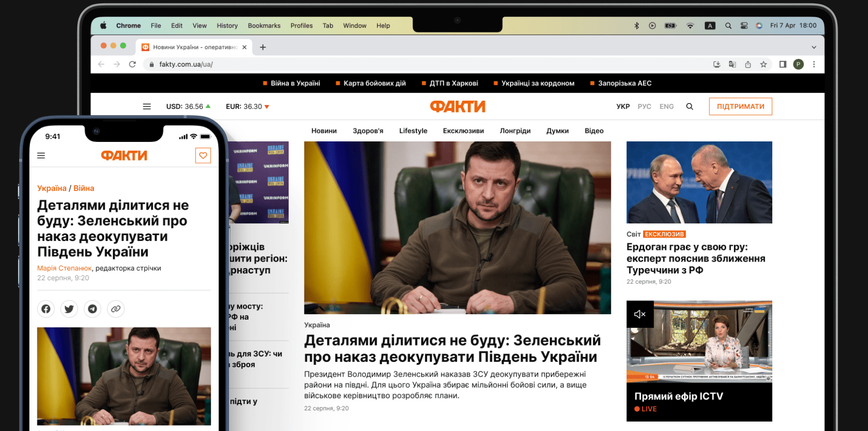868x431 pixels.
Task: Share article via Facebook icon on phone
Action: [46, 309]
